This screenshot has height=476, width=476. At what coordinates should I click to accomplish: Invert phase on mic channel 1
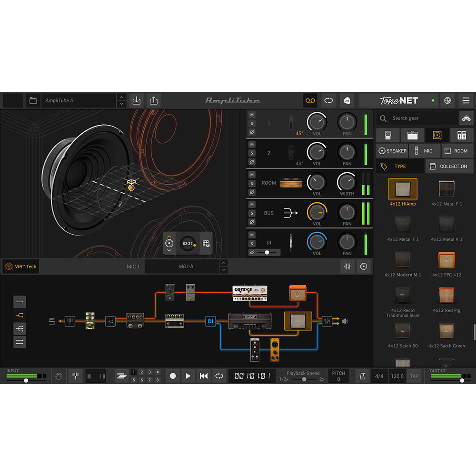click(x=252, y=132)
